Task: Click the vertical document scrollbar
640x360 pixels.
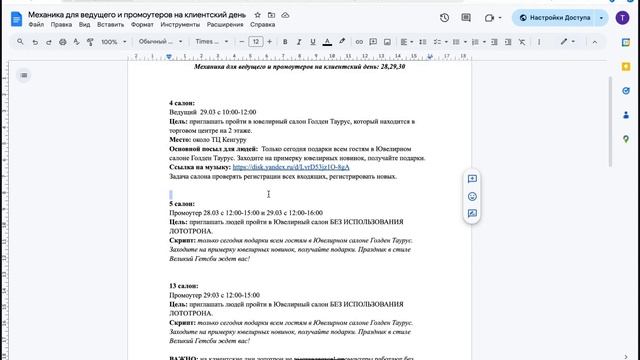Action: (x=610, y=121)
